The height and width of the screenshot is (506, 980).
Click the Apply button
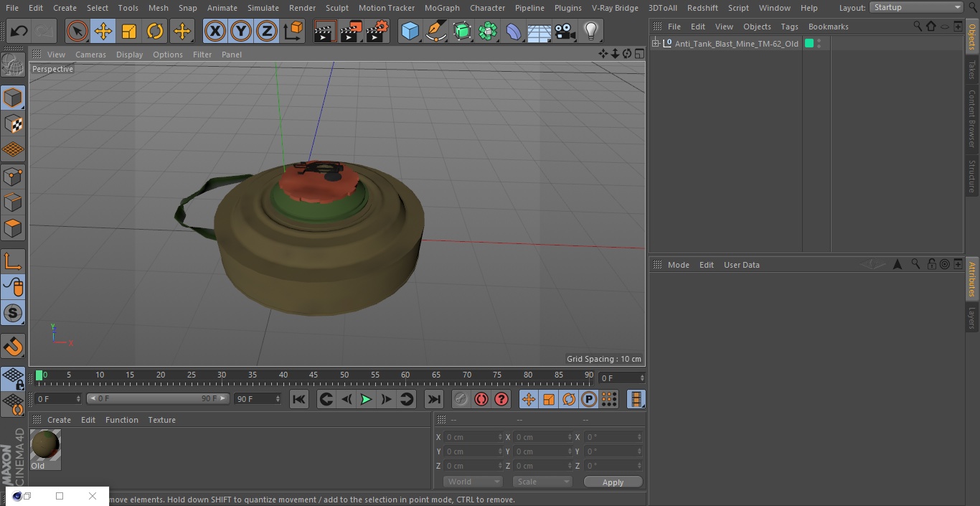point(613,482)
